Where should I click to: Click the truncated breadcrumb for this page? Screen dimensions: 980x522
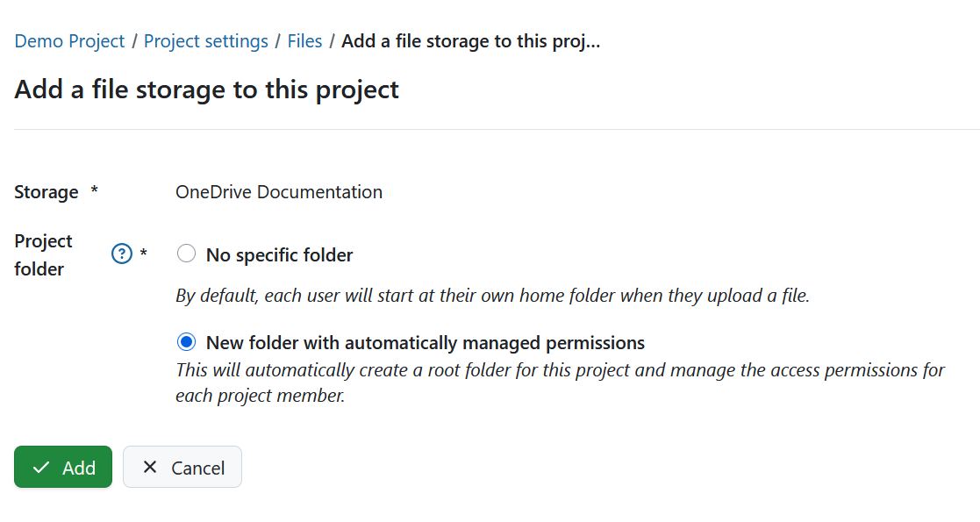[470, 40]
